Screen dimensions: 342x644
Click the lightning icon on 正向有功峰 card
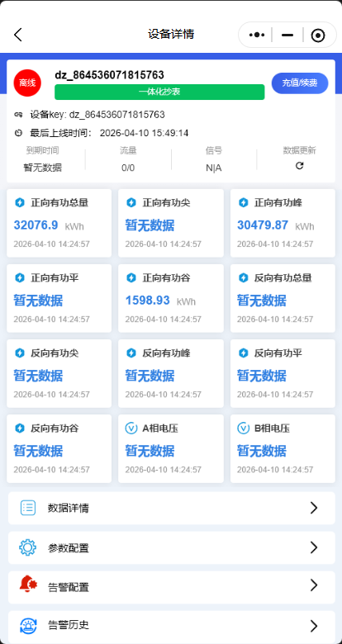(243, 202)
